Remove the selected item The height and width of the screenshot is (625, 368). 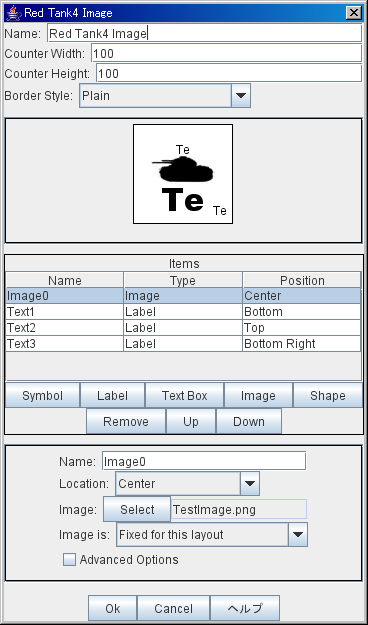(x=126, y=421)
